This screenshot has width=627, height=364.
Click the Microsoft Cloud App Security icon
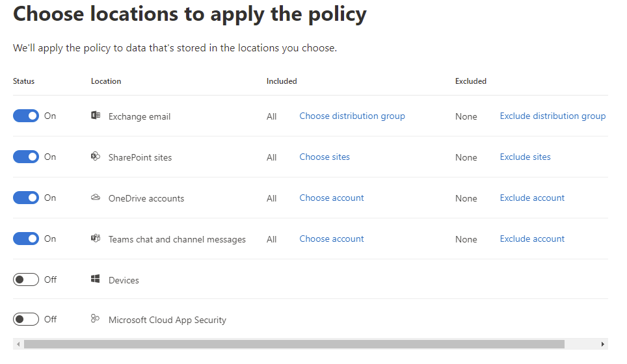[96, 318]
